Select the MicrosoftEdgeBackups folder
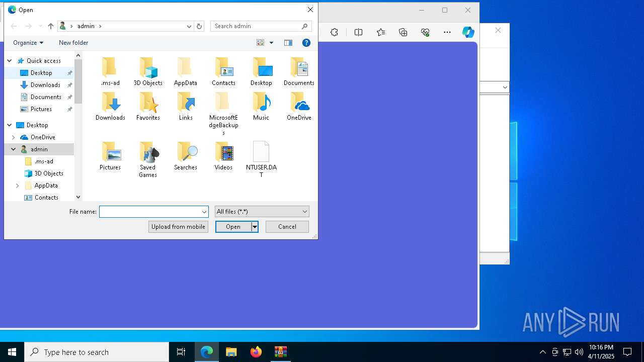This screenshot has width=644, height=362. [223, 114]
